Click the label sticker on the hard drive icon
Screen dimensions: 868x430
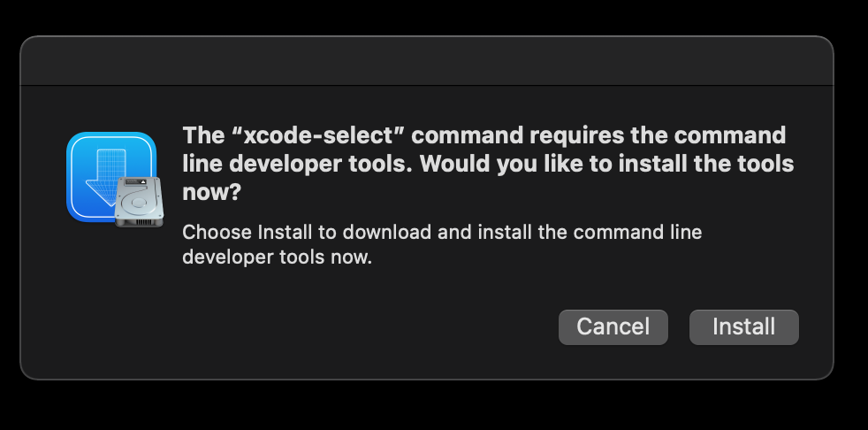point(136,182)
